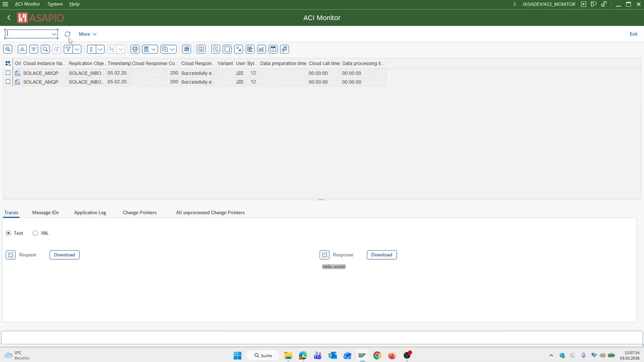Click the refresh icon beside command field
The image size is (644, 362).
click(67, 34)
